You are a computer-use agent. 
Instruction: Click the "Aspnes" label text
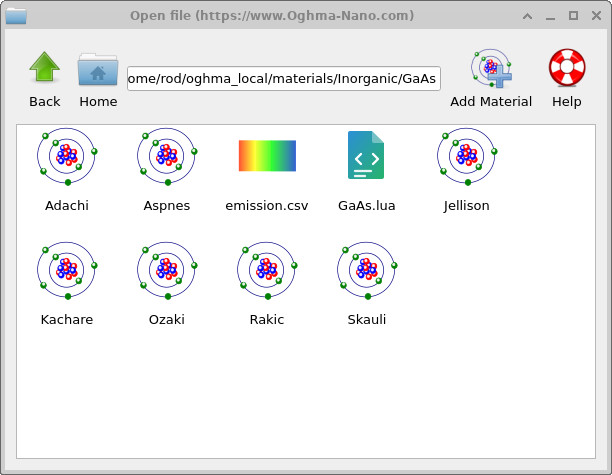tap(167, 206)
